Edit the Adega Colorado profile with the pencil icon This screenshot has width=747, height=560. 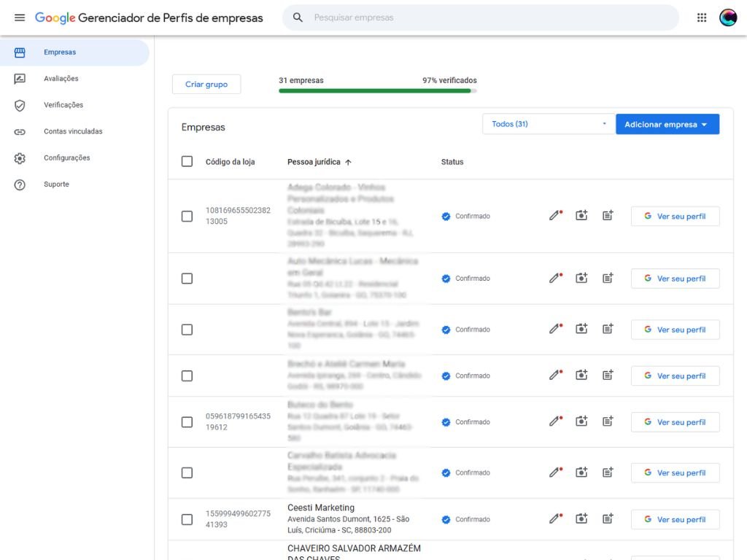point(554,215)
